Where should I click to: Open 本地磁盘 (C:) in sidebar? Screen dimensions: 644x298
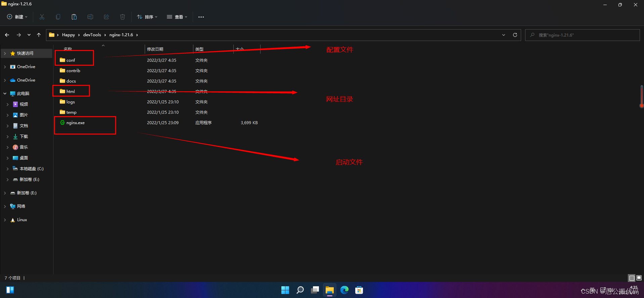coord(32,169)
